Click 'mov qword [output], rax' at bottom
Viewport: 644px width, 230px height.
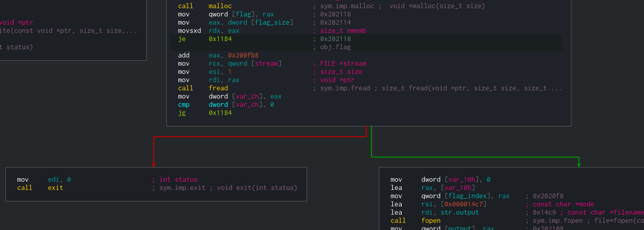pos(442,228)
